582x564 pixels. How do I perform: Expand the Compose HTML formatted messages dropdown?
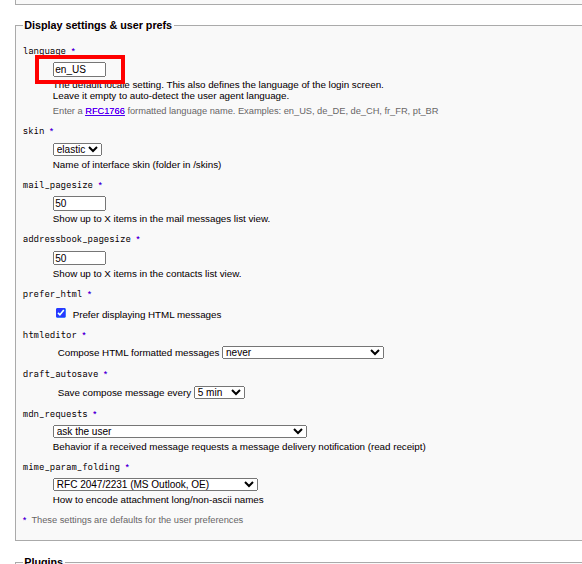click(303, 352)
